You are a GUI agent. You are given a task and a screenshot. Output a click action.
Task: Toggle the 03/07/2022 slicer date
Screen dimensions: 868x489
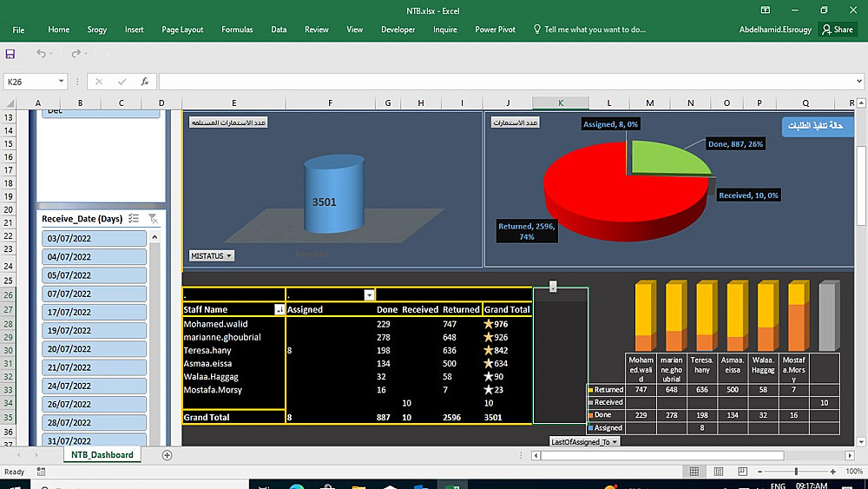(94, 238)
